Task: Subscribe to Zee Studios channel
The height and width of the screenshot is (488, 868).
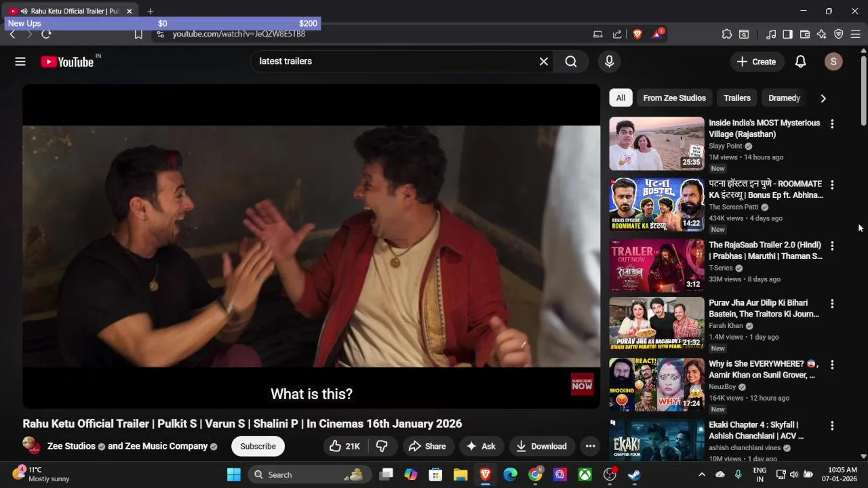Action: click(258, 446)
